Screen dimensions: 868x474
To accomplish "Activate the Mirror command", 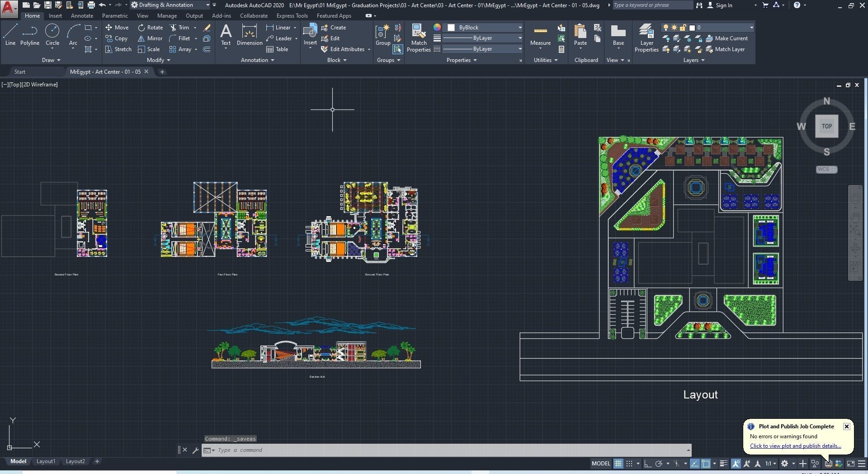I will [x=150, y=38].
